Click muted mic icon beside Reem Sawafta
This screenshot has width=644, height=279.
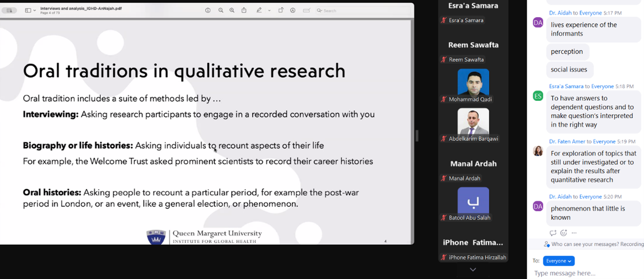pyautogui.click(x=444, y=60)
